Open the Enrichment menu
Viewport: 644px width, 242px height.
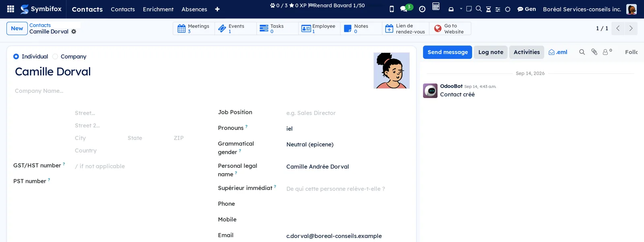(x=158, y=9)
